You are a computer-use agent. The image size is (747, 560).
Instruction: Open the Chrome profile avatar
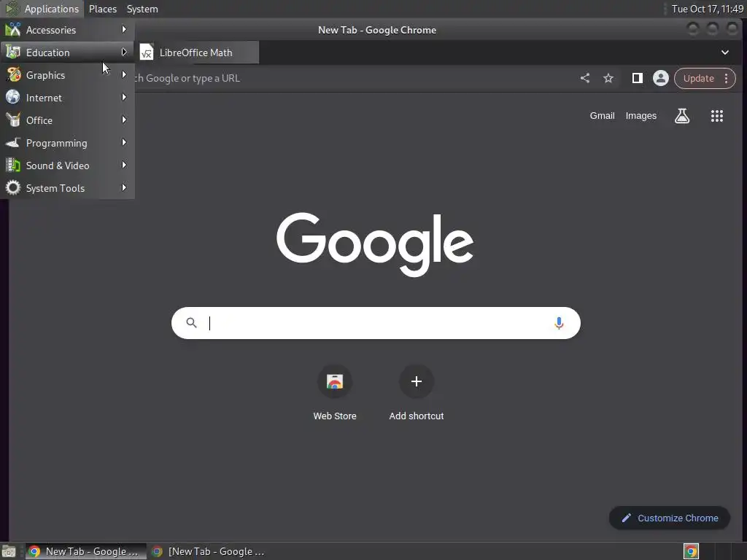[x=661, y=78]
